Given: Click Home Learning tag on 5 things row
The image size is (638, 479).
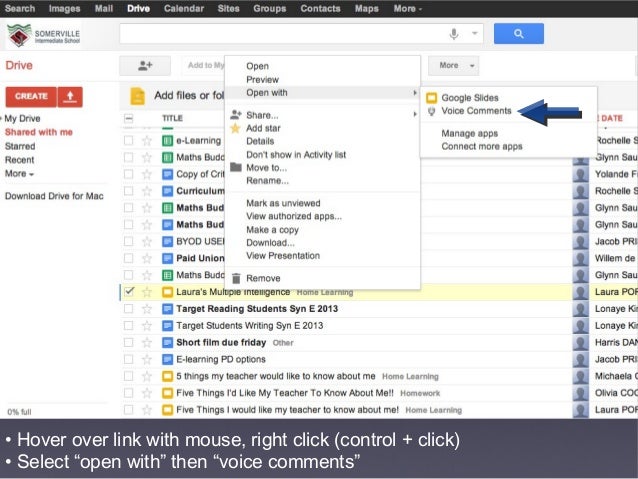Looking at the screenshot, I should click(410, 377).
